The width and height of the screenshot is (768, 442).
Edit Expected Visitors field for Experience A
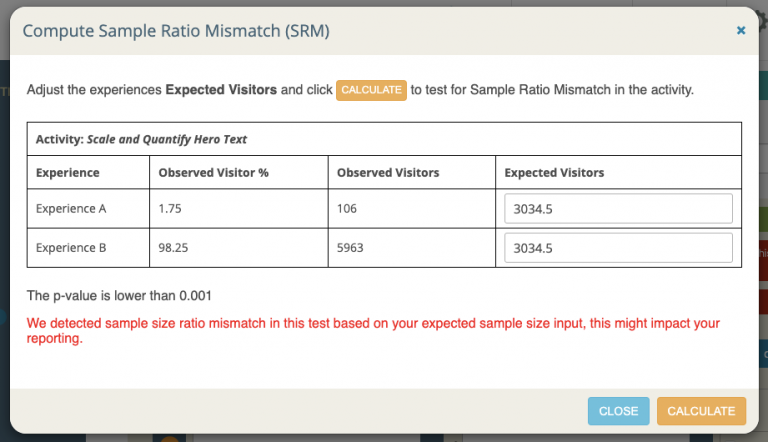point(618,209)
